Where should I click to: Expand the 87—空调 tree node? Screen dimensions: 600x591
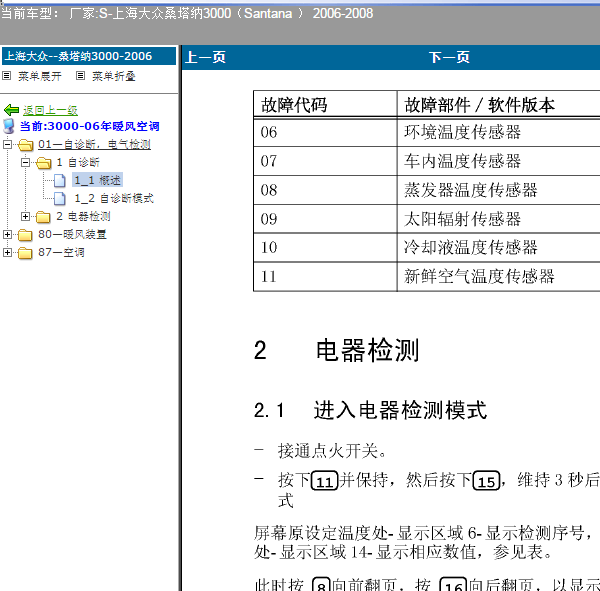click(x=7, y=252)
